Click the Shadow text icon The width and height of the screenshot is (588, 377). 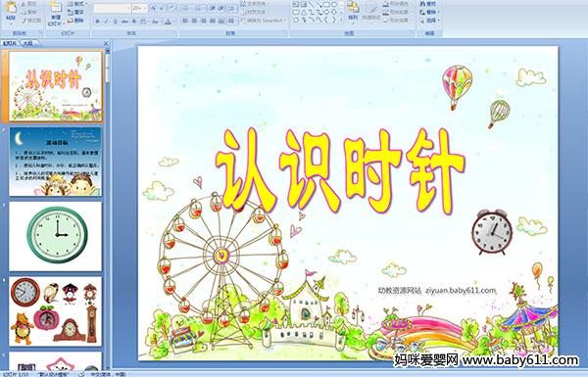(134, 22)
